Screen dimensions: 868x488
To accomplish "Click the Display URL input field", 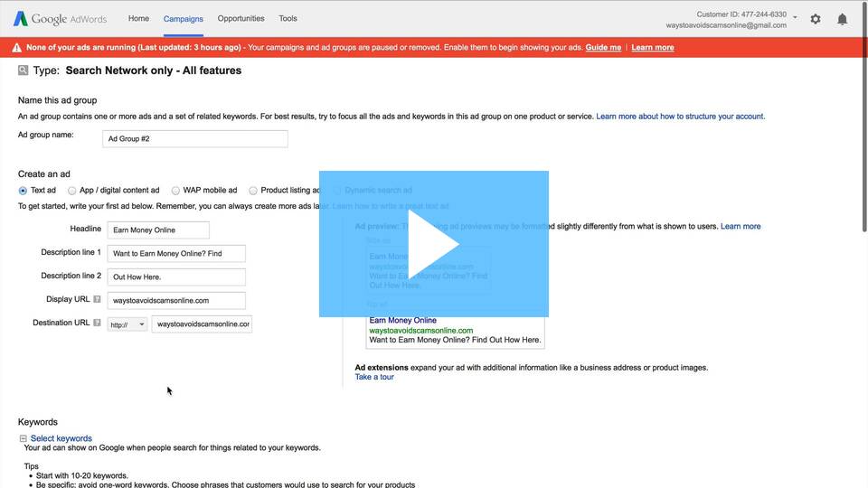I will pos(176,300).
